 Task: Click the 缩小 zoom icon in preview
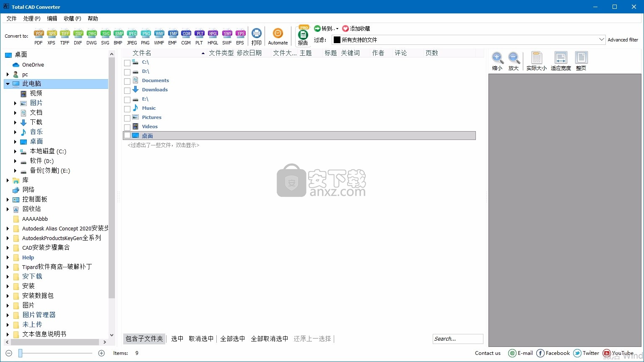pos(497,61)
